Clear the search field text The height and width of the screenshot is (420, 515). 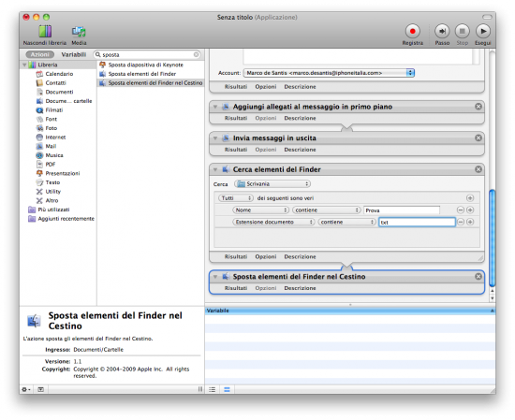click(196, 54)
